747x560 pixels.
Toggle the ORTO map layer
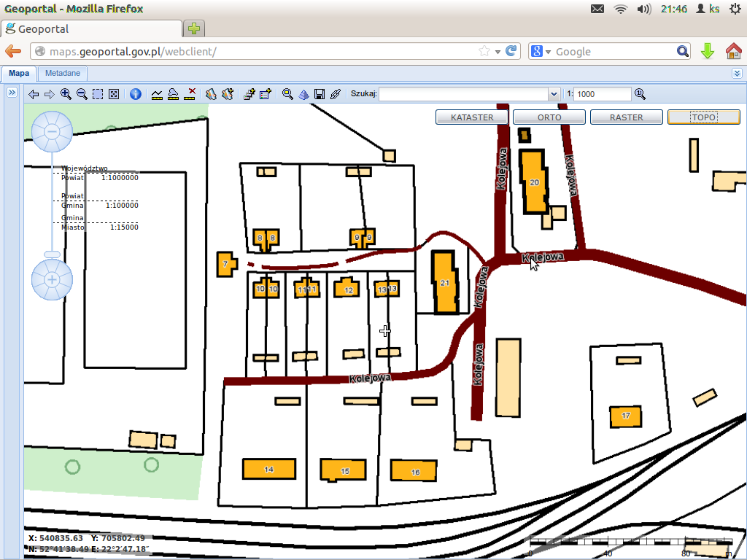coord(549,117)
